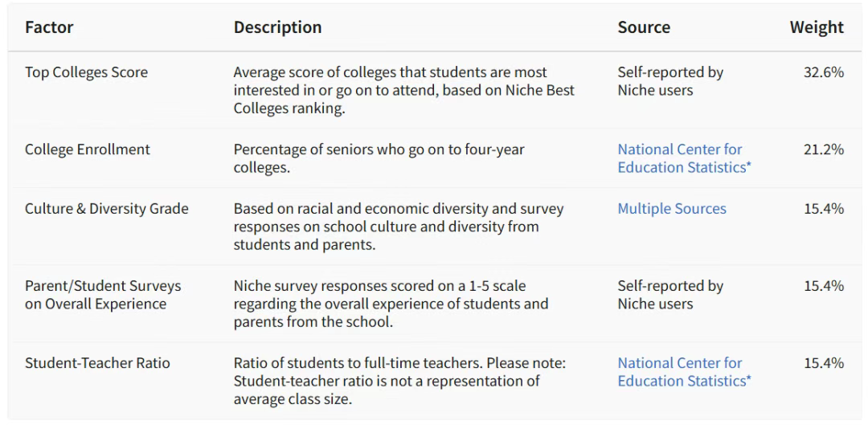The width and height of the screenshot is (868, 425).
Task: Click the Weight column header
Action: tap(817, 27)
